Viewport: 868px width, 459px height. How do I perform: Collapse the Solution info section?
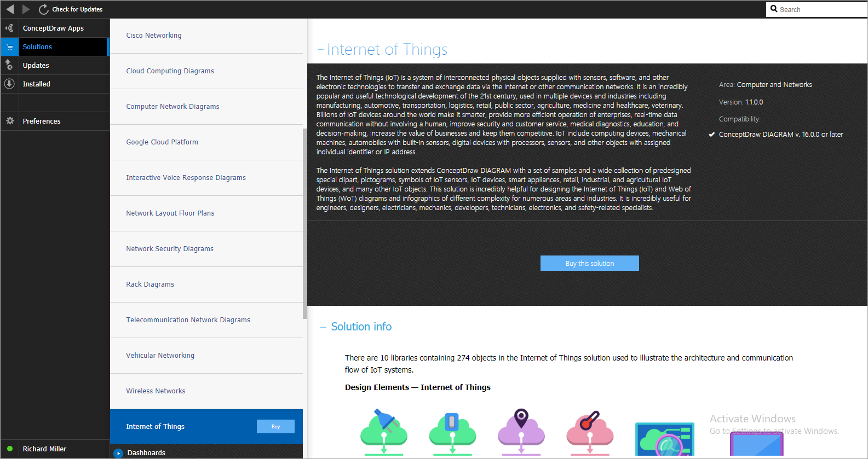click(x=324, y=327)
